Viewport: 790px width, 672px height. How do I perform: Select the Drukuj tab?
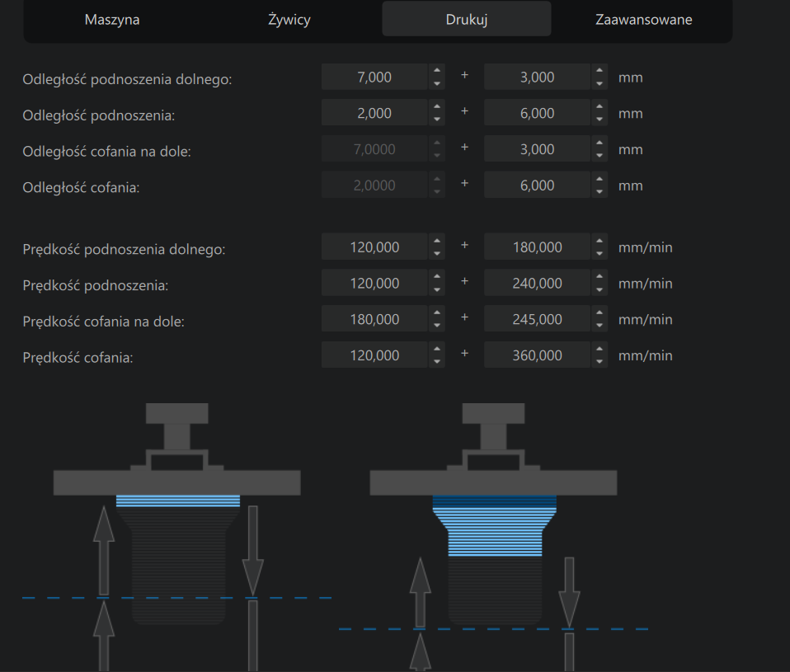pos(467,19)
